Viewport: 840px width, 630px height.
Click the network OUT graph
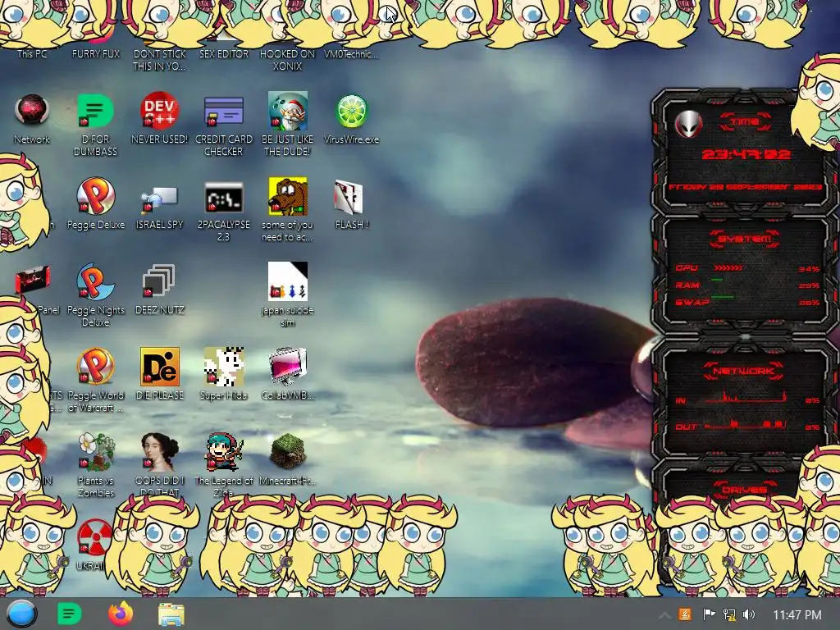[x=745, y=425]
